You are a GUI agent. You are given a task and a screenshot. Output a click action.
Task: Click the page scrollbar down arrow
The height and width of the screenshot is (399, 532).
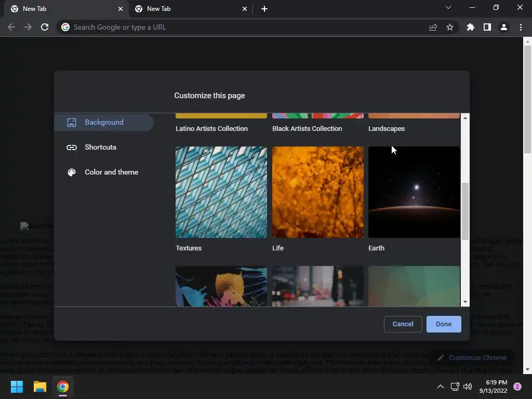(x=527, y=370)
